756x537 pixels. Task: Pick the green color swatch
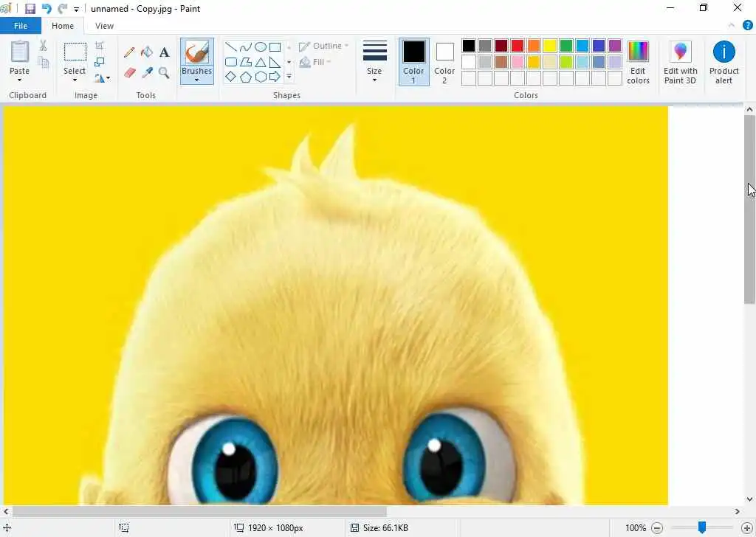pyautogui.click(x=566, y=46)
